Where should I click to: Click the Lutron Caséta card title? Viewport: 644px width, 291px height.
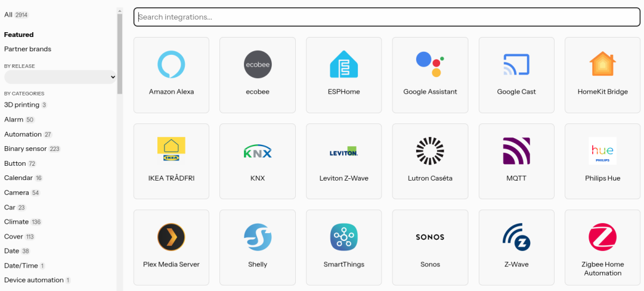point(430,178)
